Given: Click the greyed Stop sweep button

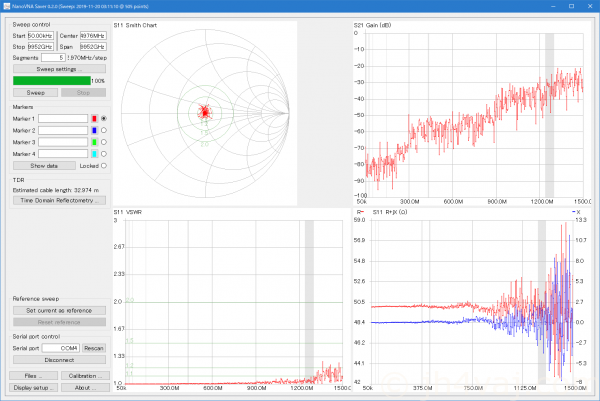Looking at the screenshot, I should (83, 93).
